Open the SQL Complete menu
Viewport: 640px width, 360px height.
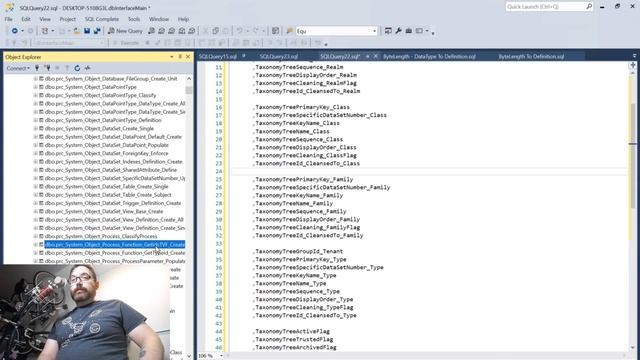pyautogui.click(x=102, y=19)
